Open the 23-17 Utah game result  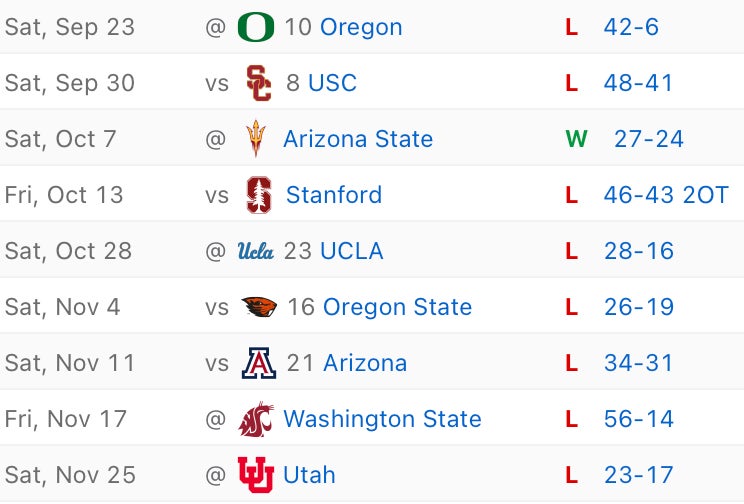pyautogui.click(x=638, y=475)
